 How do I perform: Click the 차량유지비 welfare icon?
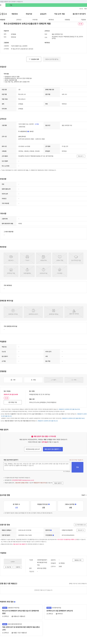[43, 258]
